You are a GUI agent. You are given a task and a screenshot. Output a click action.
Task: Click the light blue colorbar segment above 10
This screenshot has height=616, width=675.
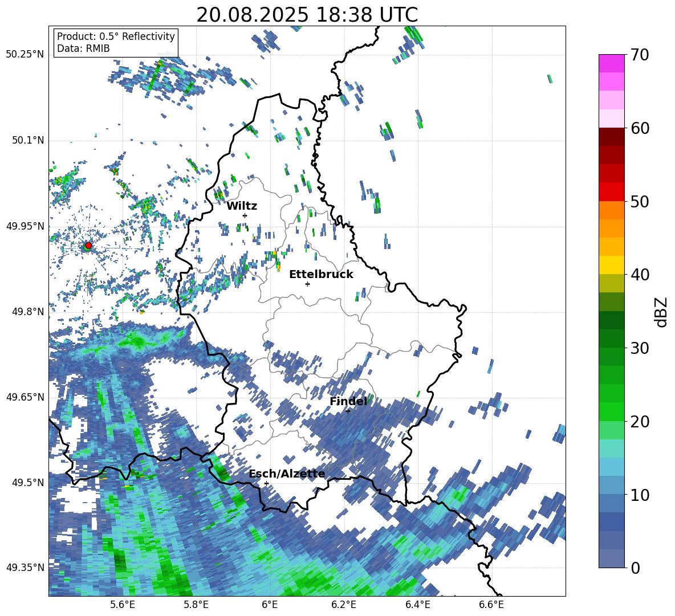(611, 467)
